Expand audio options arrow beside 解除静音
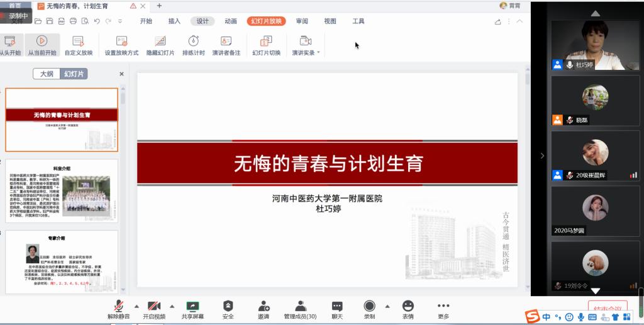644x325 pixels. 136,306
